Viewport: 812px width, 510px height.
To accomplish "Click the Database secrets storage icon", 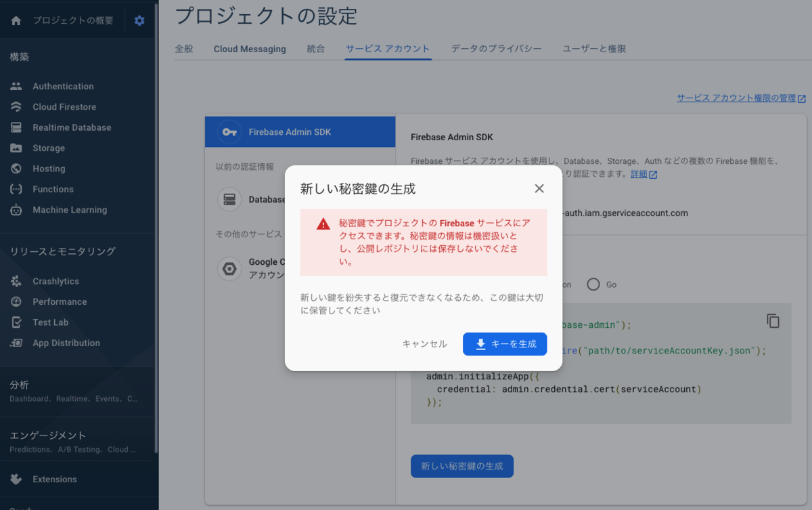I will pyautogui.click(x=229, y=199).
